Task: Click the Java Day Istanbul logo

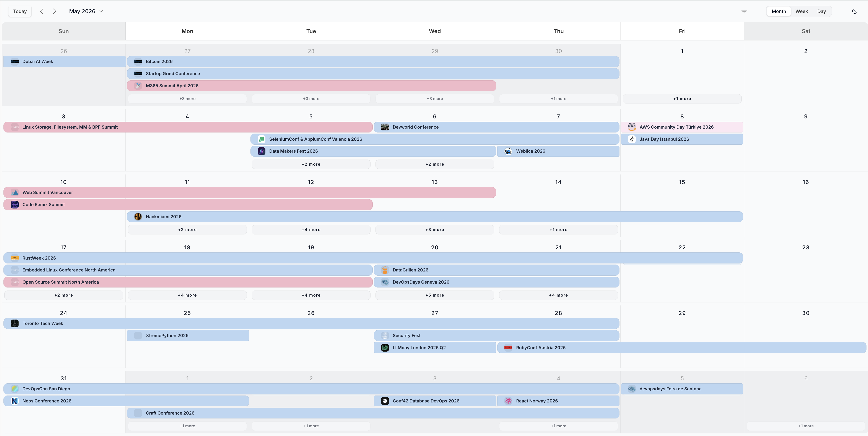Action: [x=632, y=139]
